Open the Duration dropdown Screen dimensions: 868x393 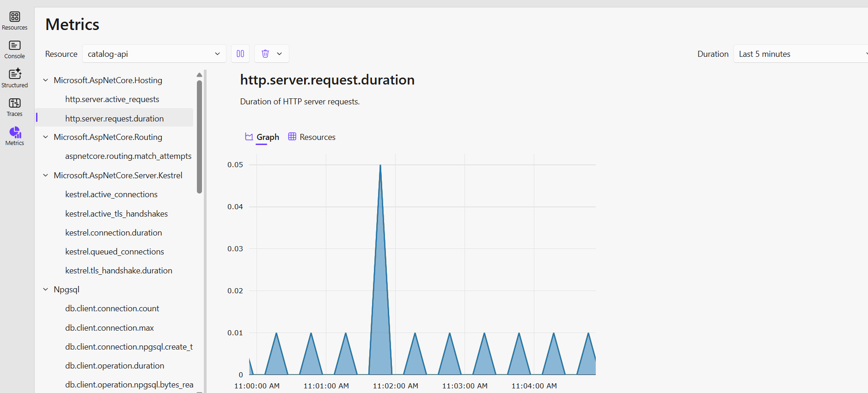[801, 54]
